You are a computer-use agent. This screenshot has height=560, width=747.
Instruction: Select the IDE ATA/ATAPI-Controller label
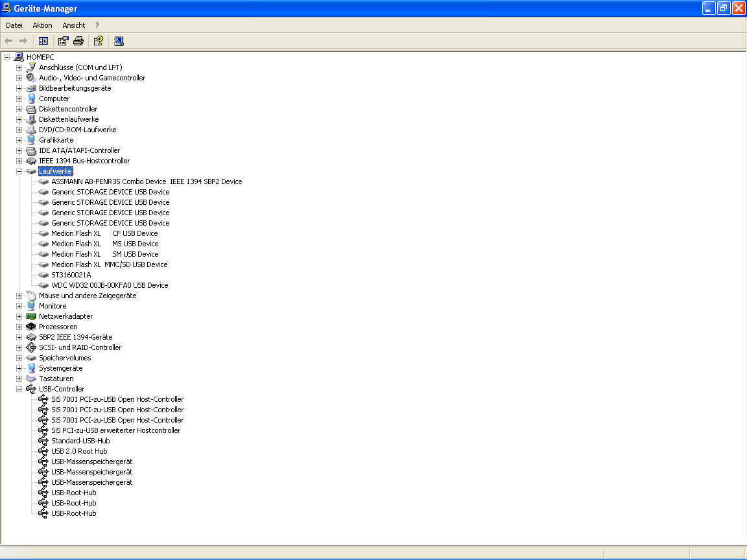pos(80,150)
